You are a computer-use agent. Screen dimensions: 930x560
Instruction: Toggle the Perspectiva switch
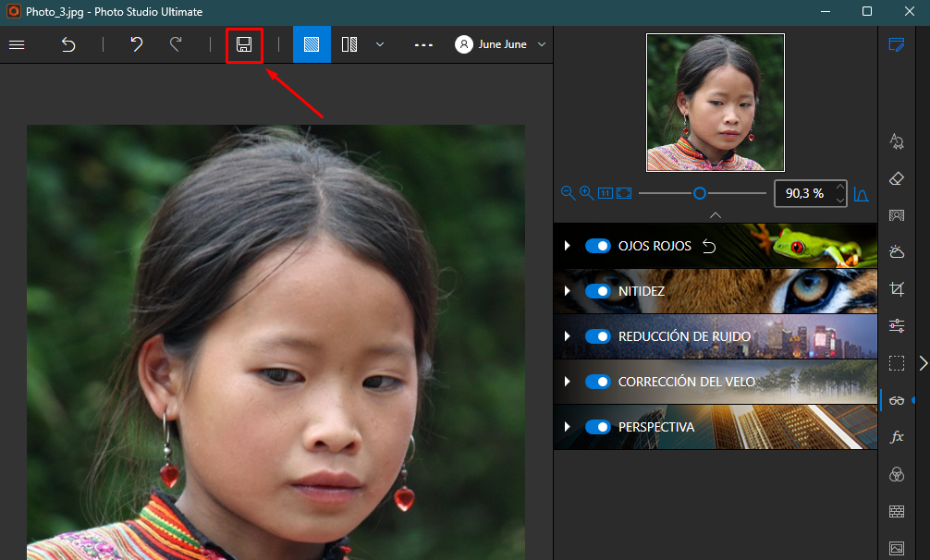pyautogui.click(x=598, y=427)
